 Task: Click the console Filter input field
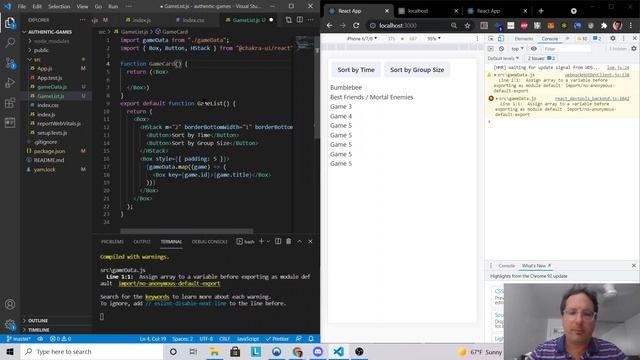[x=567, y=49]
